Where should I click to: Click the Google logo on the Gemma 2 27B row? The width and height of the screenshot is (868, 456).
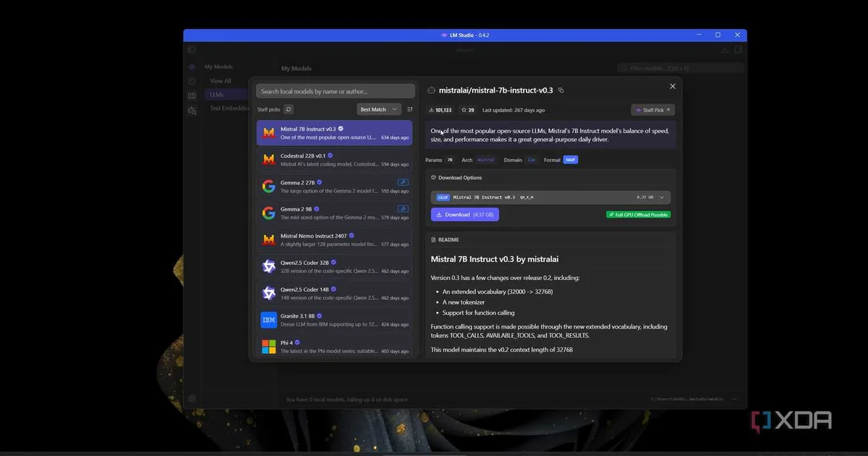click(269, 186)
